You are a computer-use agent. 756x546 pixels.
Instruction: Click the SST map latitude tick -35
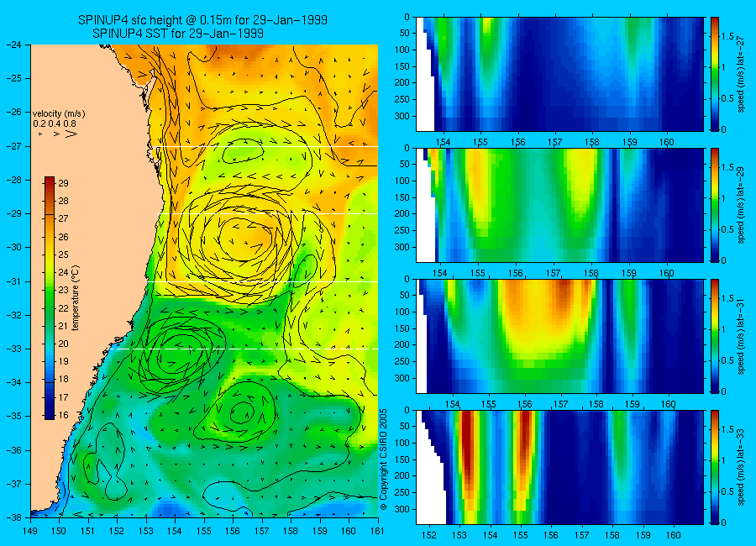(x=13, y=417)
